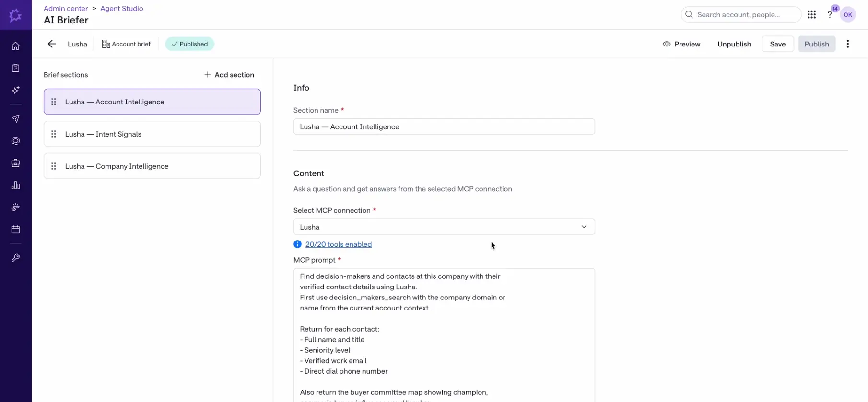This screenshot has height=402, width=868.
Task: Go to Home in the sidebar
Action: tap(15, 46)
